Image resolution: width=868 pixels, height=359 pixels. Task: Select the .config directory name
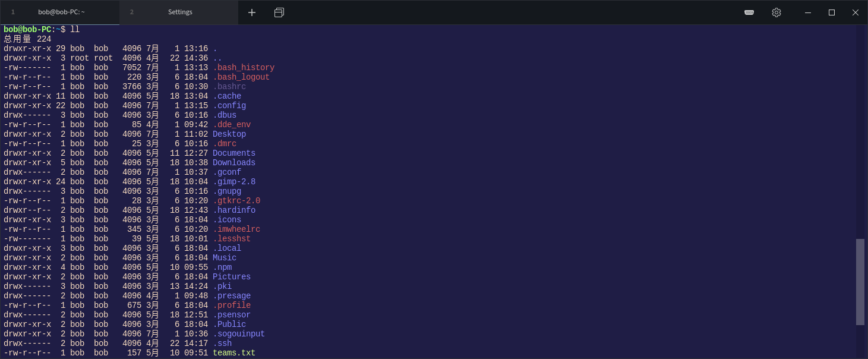[x=229, y=105]
